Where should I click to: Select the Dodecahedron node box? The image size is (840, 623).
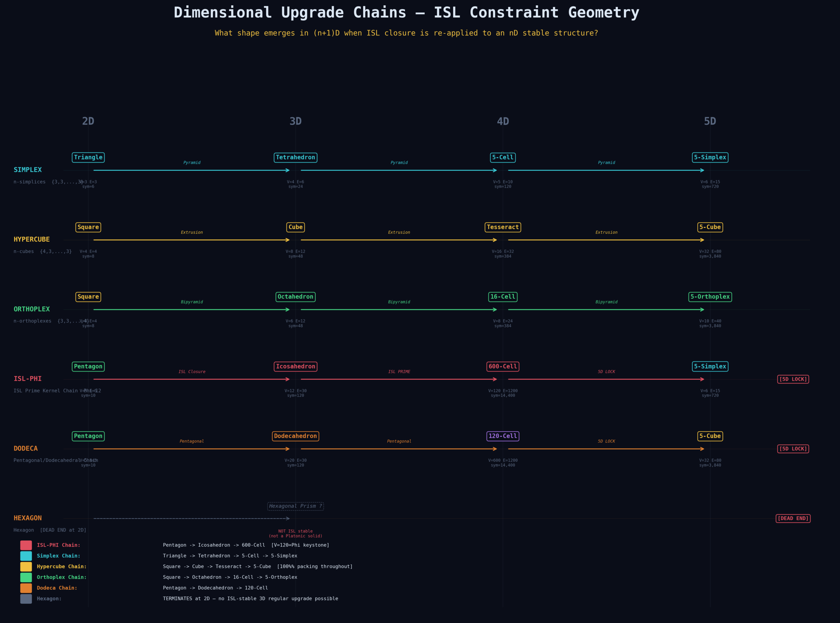[x=296, y=436]
